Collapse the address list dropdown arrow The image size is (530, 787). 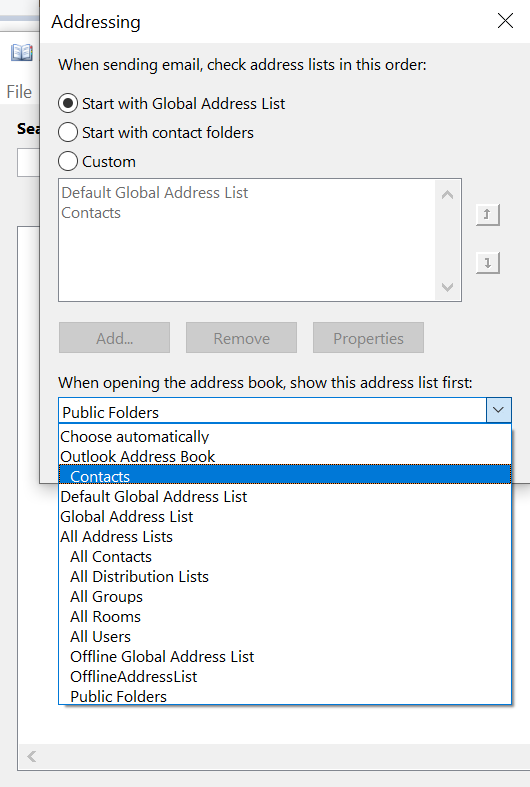coord(498,410)
